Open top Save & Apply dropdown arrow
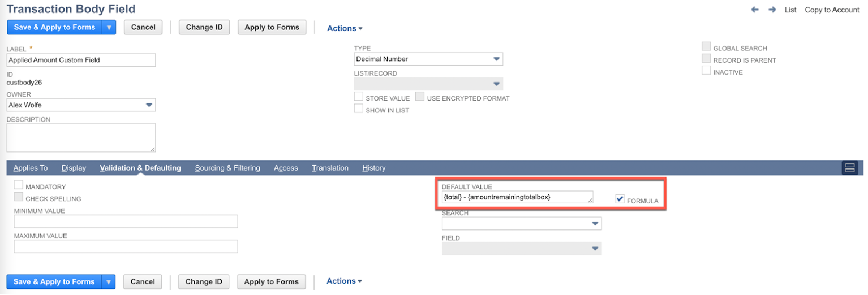This screenshot has width=868, height=295. (109, 27)
